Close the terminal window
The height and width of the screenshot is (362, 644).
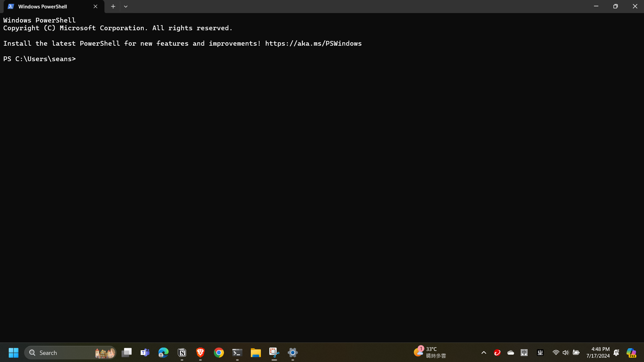tap(635, 6)
